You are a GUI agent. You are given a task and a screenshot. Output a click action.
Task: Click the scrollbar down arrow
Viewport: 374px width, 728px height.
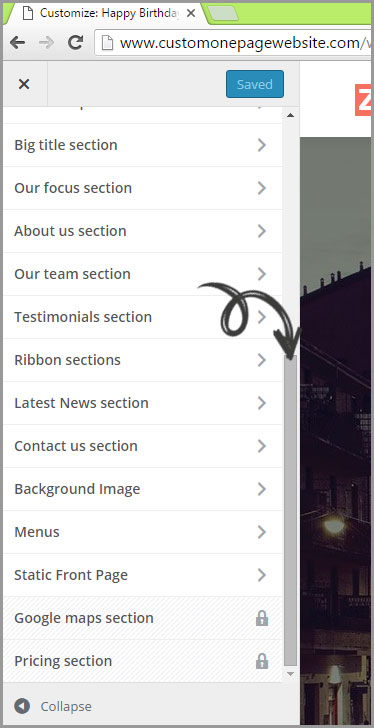pos(290,673)
